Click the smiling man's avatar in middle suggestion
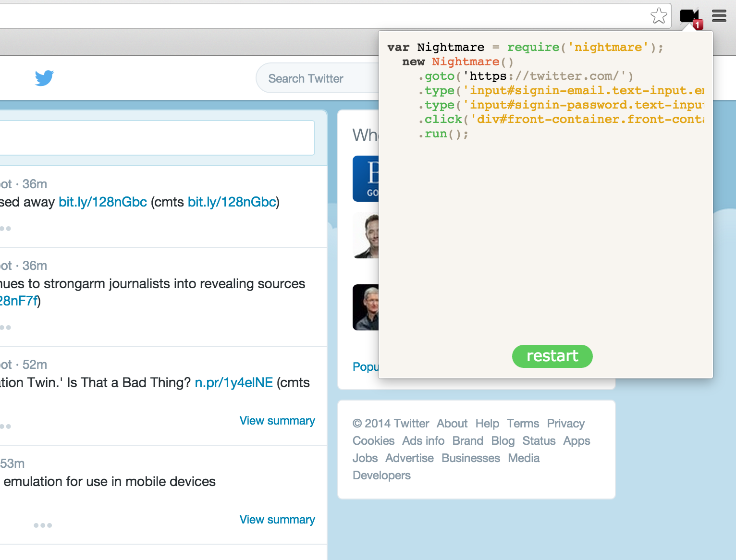The height and width of the screenshot is (560, 736). point(366,236)
